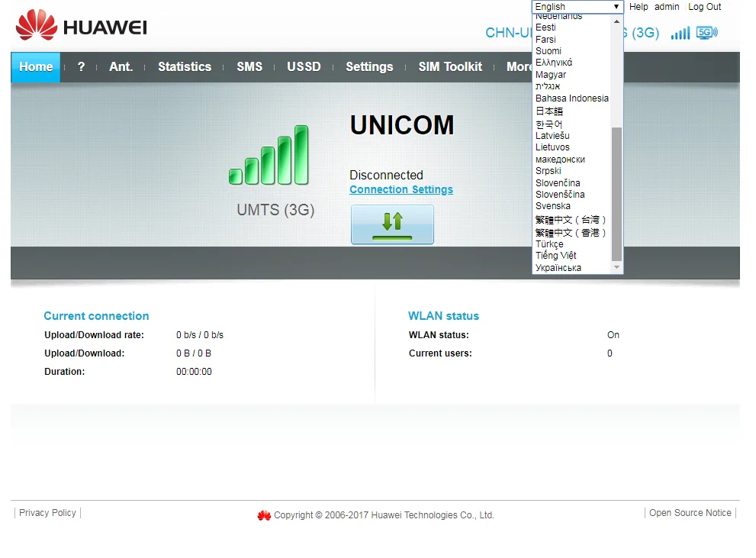Click the large green signal bars graphic
The image size is (756, 558).
point(269,155)
